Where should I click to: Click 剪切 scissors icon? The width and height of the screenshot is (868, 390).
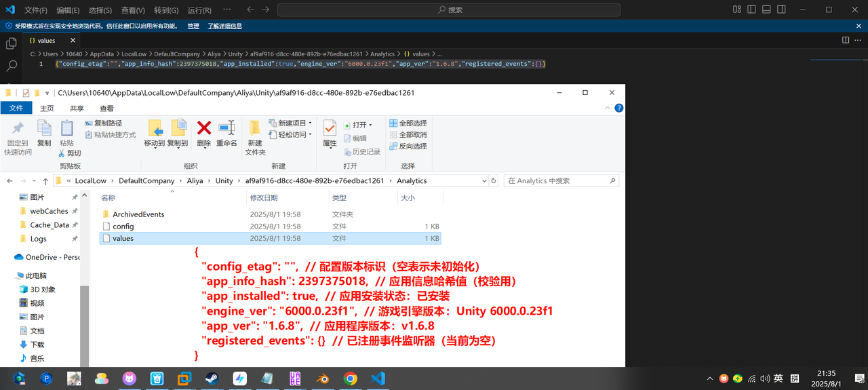(62, 154)
